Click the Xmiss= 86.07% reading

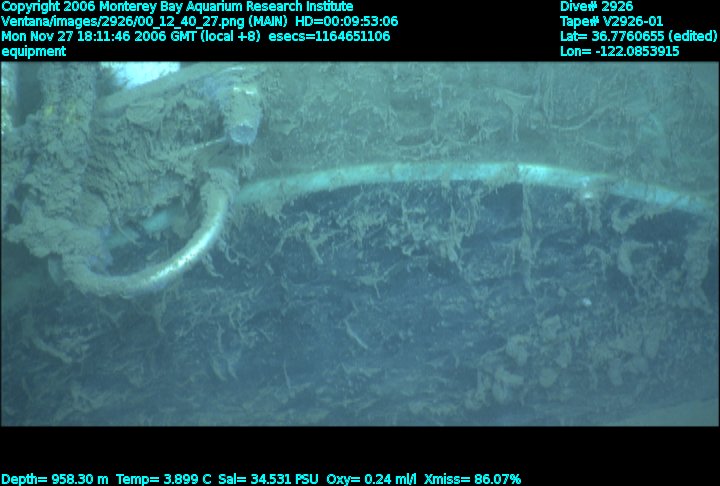click(x=472, y=479)
